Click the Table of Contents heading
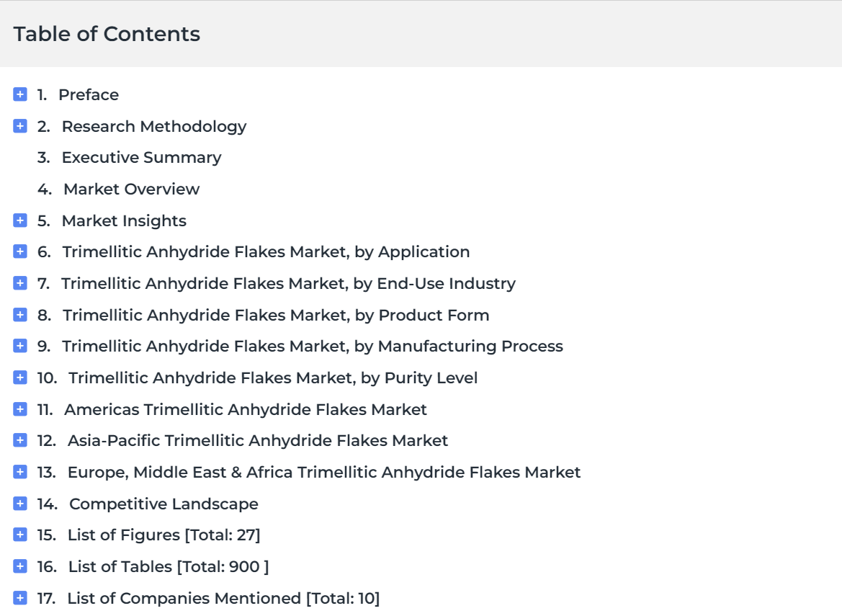The width and height of the screenshot is (842, 616). tap(107, 34)
